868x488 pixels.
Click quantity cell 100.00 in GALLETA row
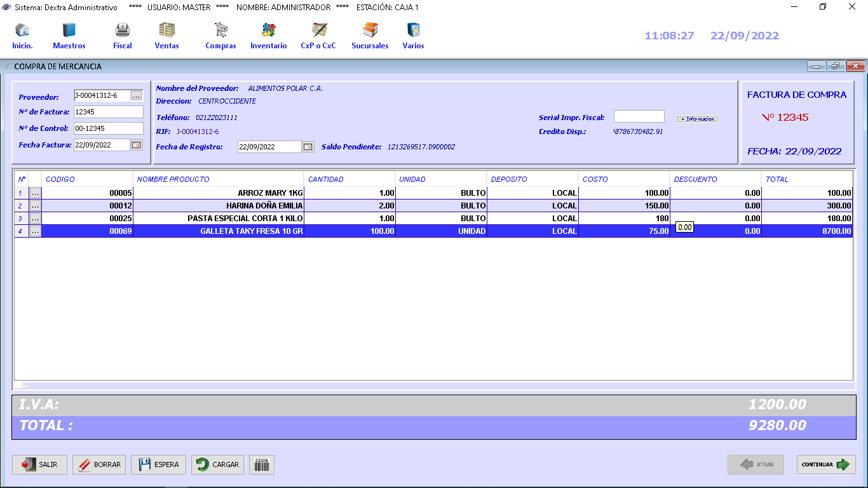coord(349,231)
